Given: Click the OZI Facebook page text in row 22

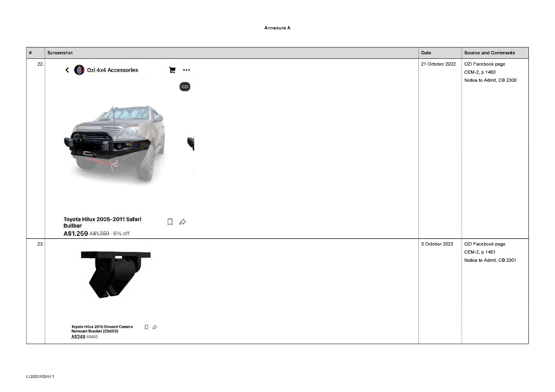Looking at the screenshot, I should click(x=485, y=64).
